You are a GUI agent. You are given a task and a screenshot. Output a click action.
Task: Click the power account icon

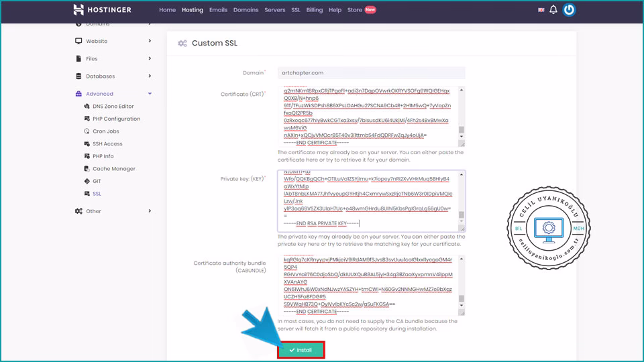pyautogui.click(x=569, y=10)
